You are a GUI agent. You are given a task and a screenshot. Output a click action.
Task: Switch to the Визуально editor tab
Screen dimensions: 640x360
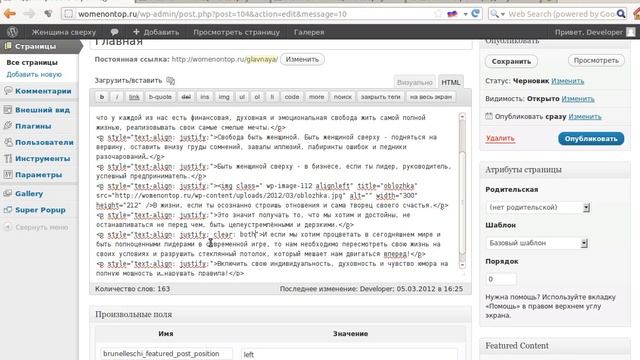click(415, 82)
